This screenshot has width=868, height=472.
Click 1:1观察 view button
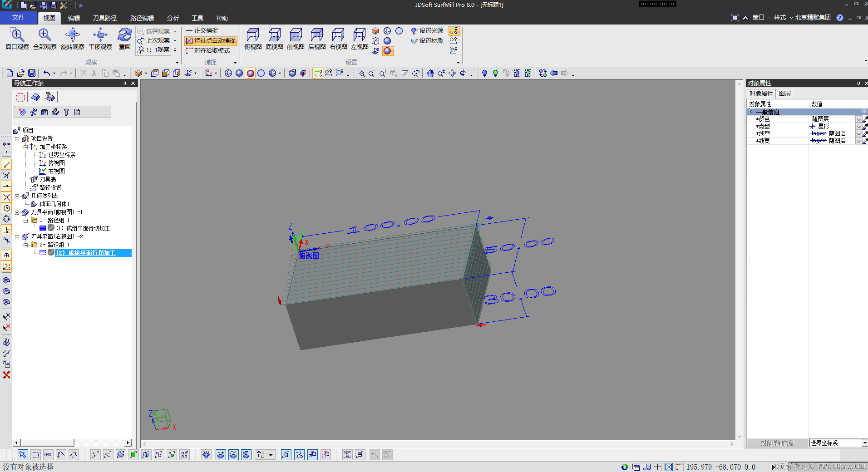click(153, 49)
